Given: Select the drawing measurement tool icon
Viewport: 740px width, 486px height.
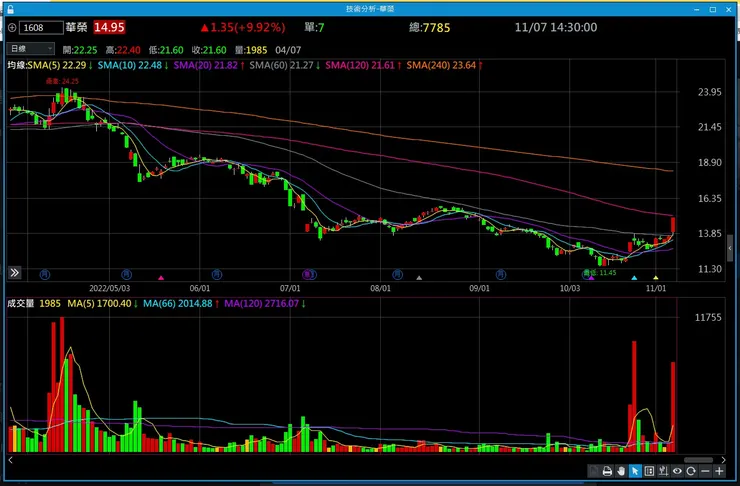Looking at the screenshot, I should pos(663,471).
